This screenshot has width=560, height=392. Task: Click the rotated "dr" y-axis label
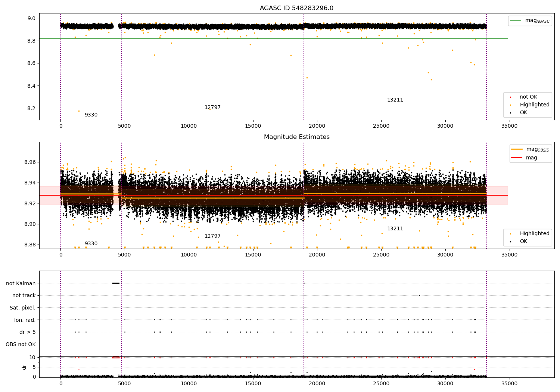coord(24,367)
